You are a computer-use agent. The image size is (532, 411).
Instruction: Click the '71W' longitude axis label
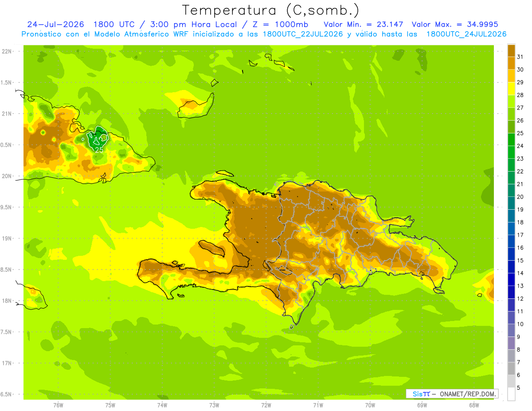coord(318,405)
